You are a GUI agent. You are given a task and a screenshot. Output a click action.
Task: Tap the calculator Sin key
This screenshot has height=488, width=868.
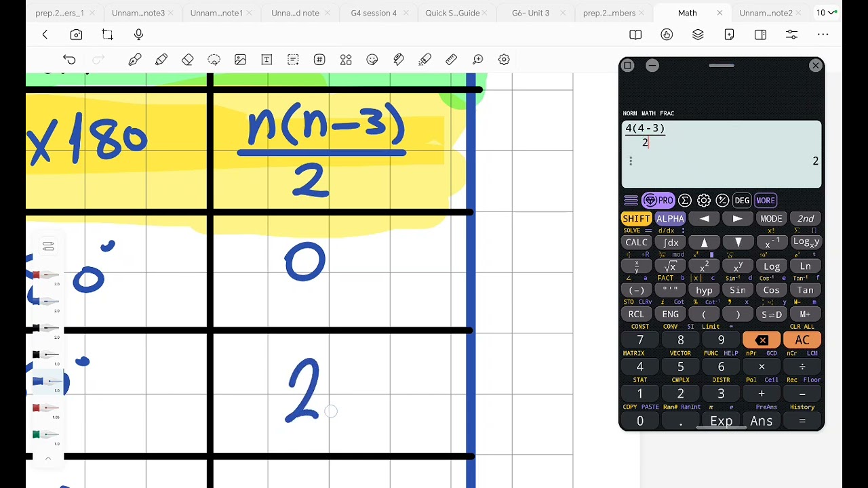click(738, 290)
